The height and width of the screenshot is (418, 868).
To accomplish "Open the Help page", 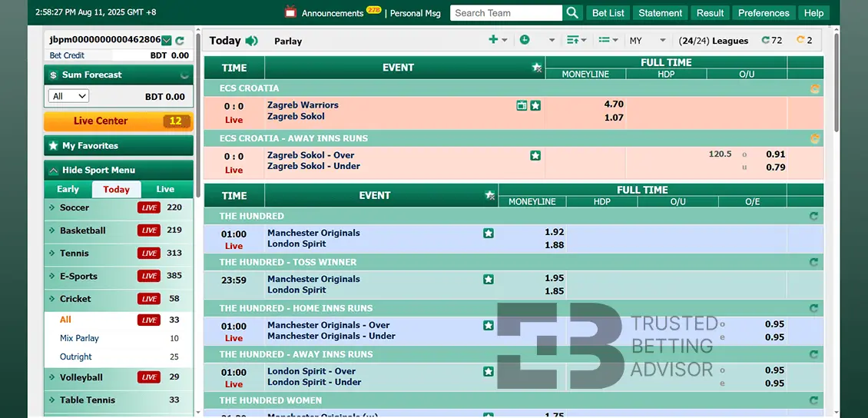I will tap(813, 13).
